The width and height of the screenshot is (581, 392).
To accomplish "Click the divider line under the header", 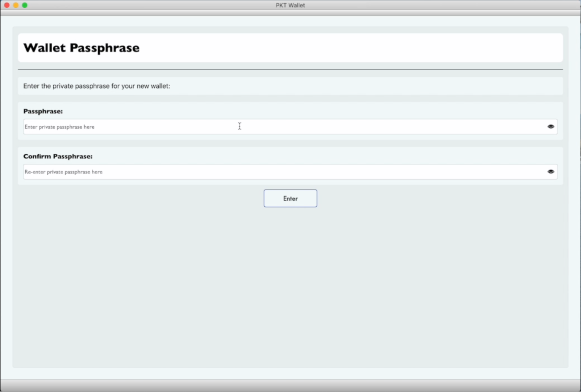I will click(x=290, y=69).
